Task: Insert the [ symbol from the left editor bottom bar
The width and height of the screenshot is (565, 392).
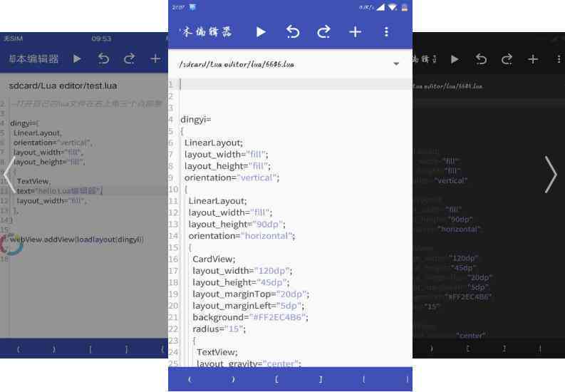Action: pyautogui.click(x=90, y=349)
